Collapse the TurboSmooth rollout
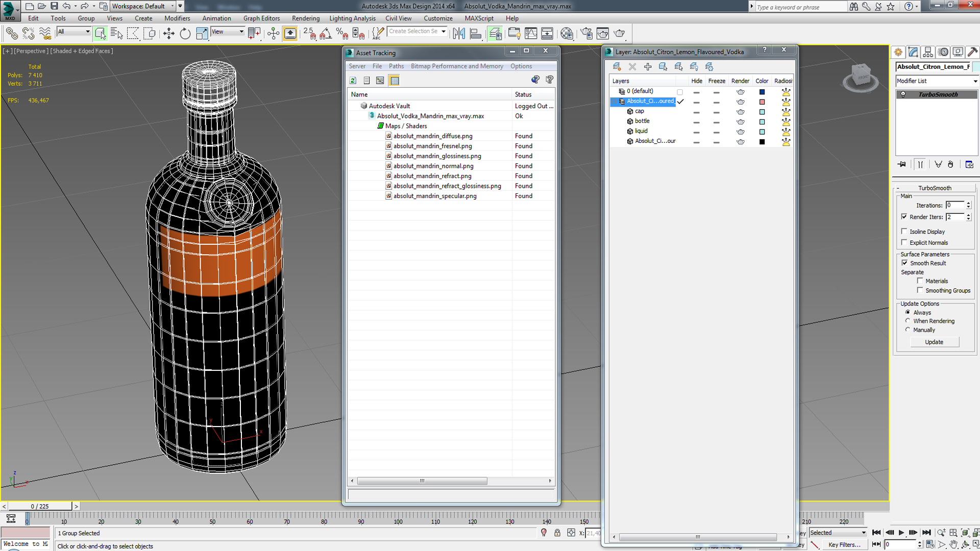Viewport: 980px width, 551px height. 935,188
